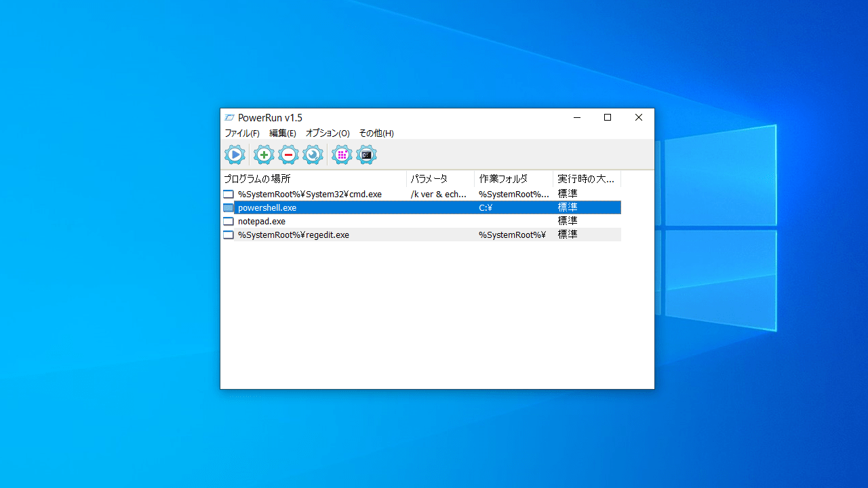Click the pink grid gear toolbar icon
Viewport: 868px width, 488px height.
click(x=342, y=155)
